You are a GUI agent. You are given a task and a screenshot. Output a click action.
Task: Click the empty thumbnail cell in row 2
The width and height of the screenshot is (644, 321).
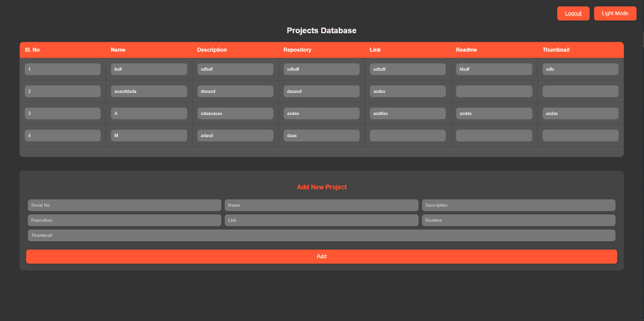[581, 91]
